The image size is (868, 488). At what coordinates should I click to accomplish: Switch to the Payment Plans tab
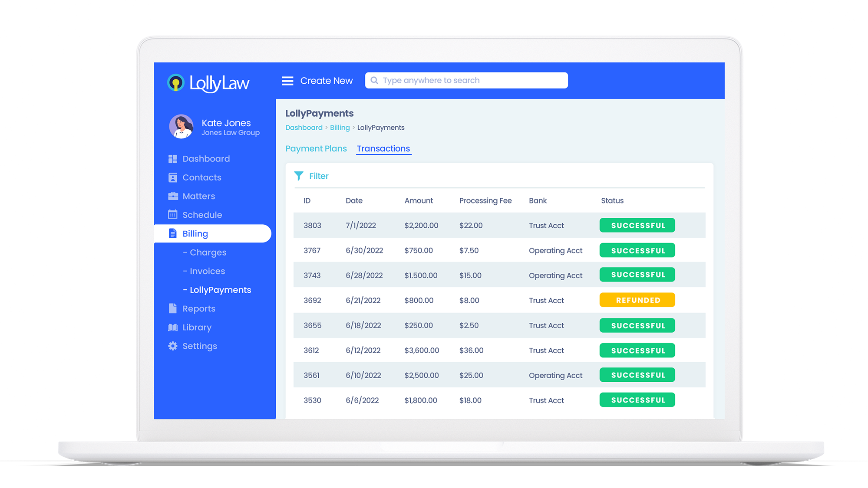pos(316,148)
